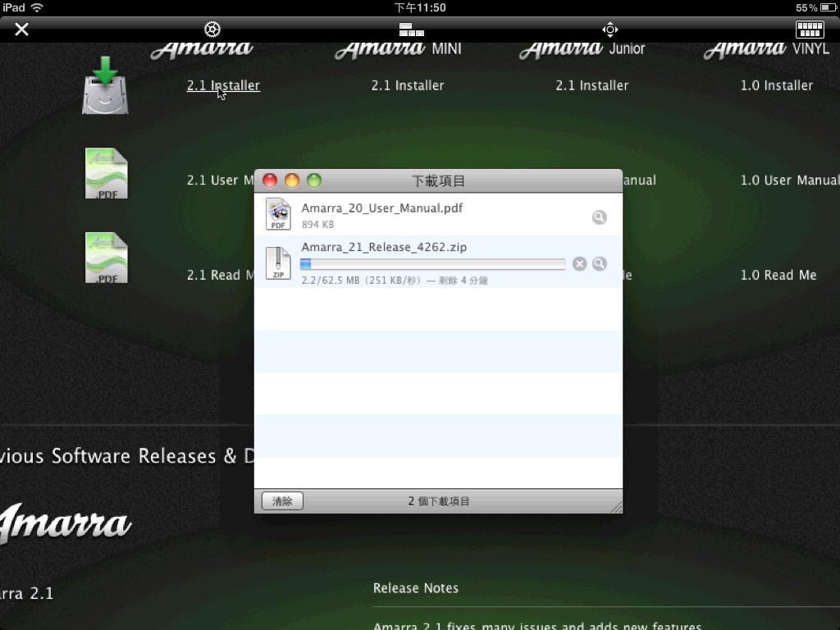Tap the pointer move mode icon
The width and height of the screenshot is (840, 630).
coord(610,29)
